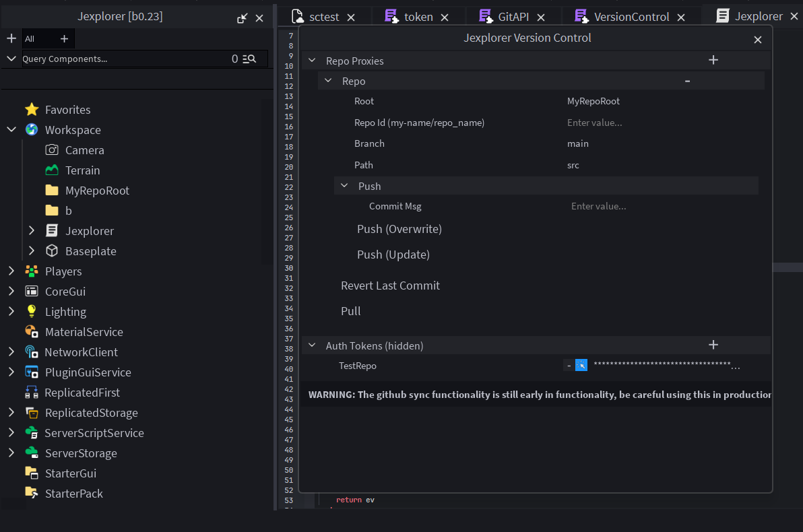Select the MaterialService icon
This screenshot has height=532, width=803.
coord(32,331)
